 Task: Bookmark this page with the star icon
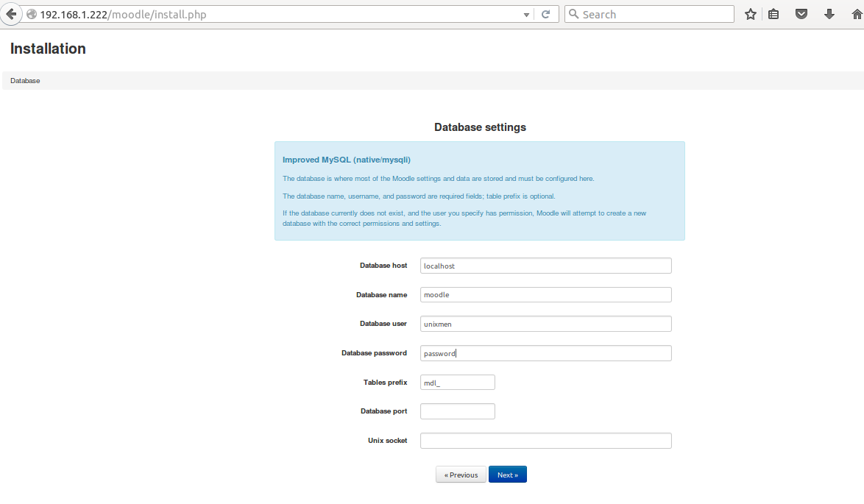tap(751, 14)
